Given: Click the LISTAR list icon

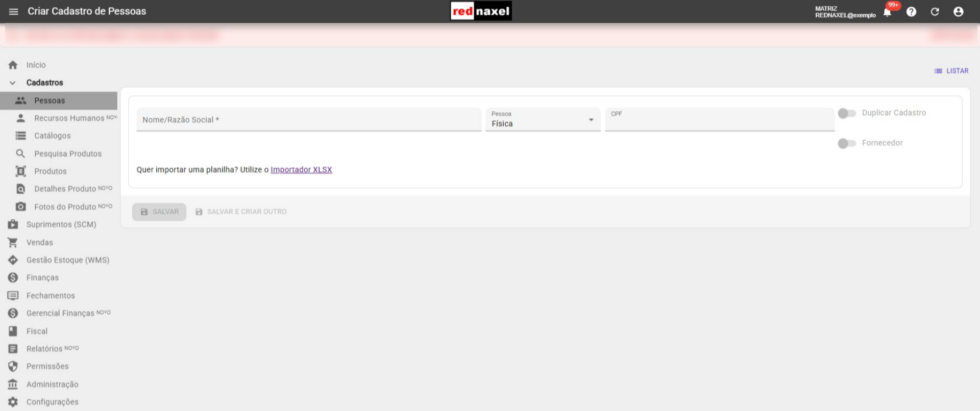Looking at the screenshot, I should pos(938,71).
